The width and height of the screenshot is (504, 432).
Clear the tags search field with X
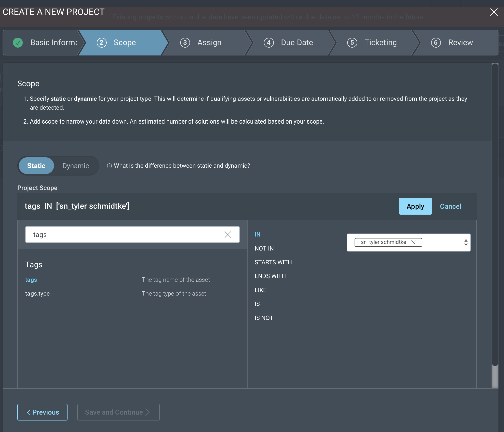[228, 235]
